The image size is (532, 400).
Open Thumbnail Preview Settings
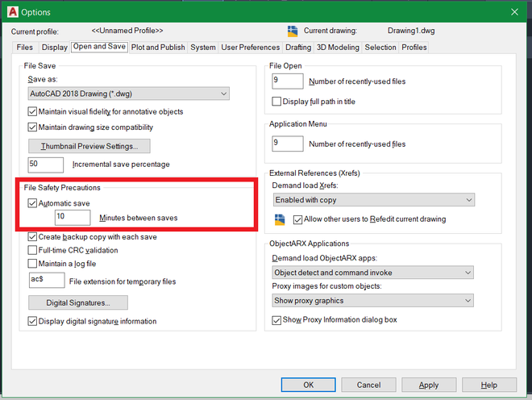[x=89, y=146]
